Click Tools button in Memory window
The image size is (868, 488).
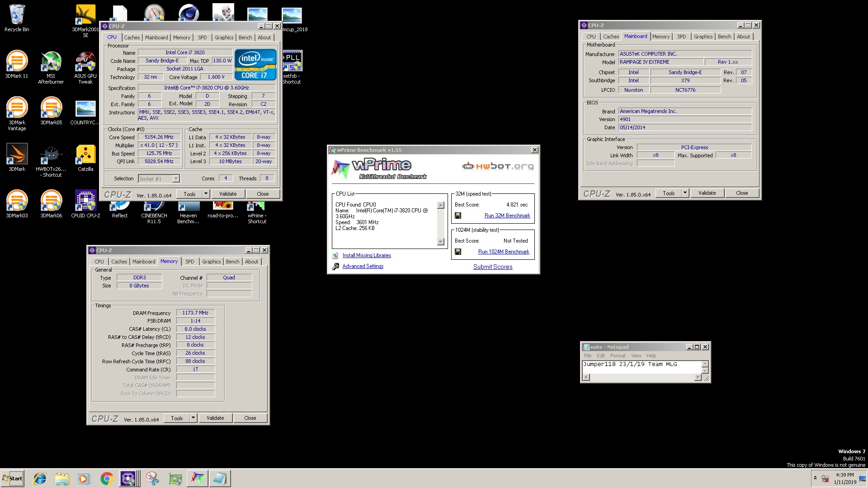(177, 418)
